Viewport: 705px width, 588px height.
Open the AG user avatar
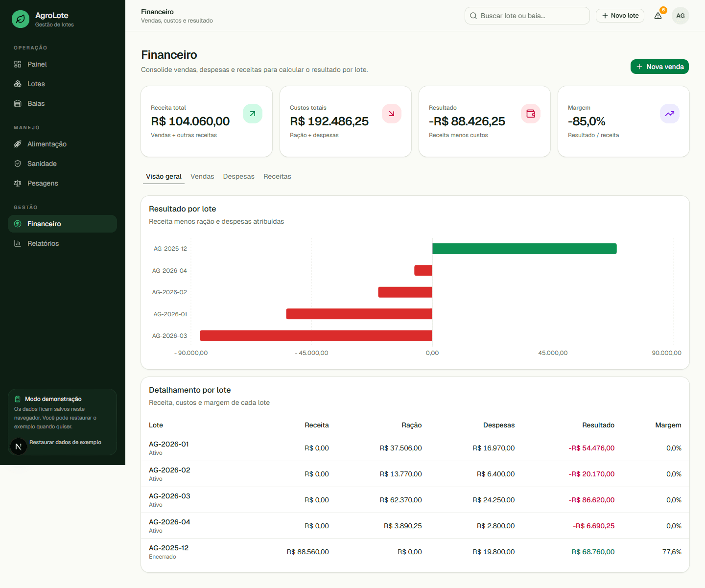tap(681, 16)
